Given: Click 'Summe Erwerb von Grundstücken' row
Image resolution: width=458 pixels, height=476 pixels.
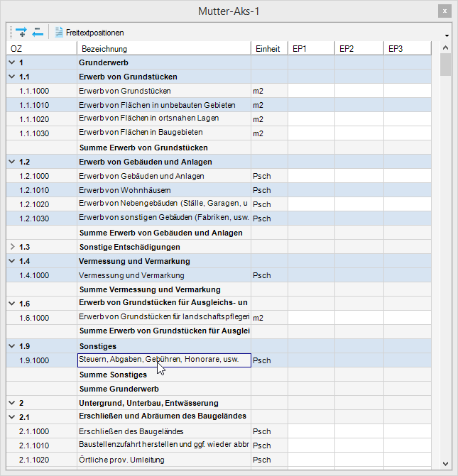Looking at the screenshot, I should [219, 148].
